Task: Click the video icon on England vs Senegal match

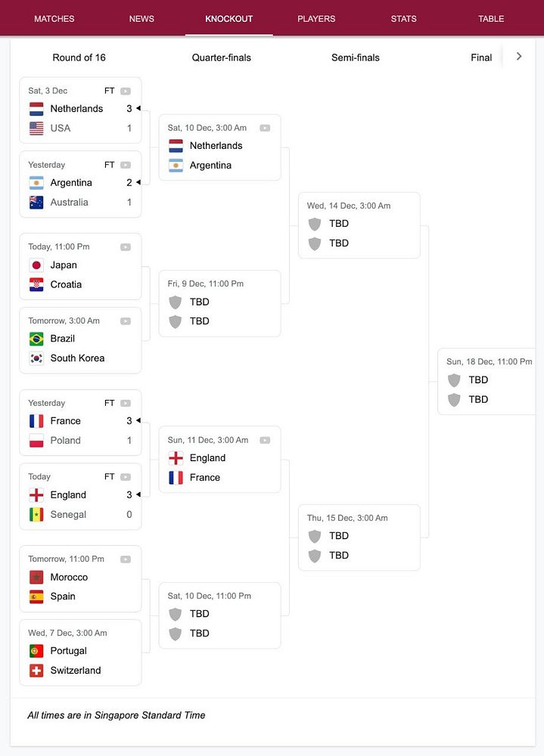Action: [x=126, y=477]
